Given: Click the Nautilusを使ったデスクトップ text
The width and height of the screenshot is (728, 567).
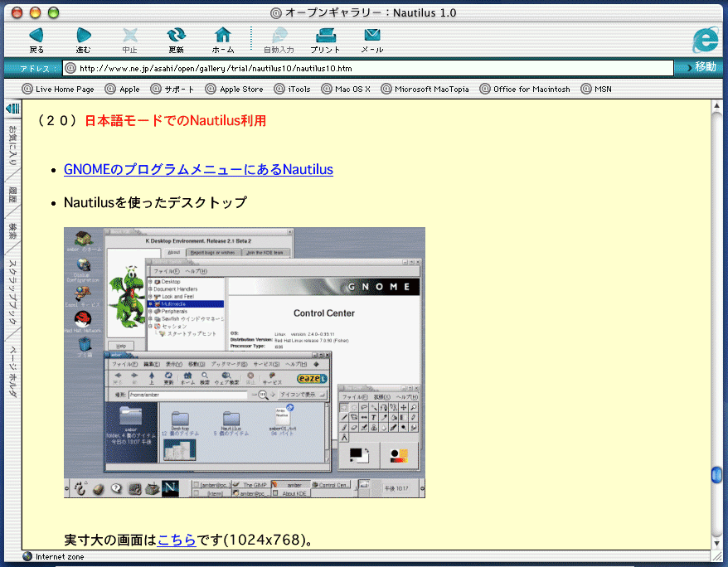Looking at the screenshot, I should pyautogui.click(x=155, y=202).
